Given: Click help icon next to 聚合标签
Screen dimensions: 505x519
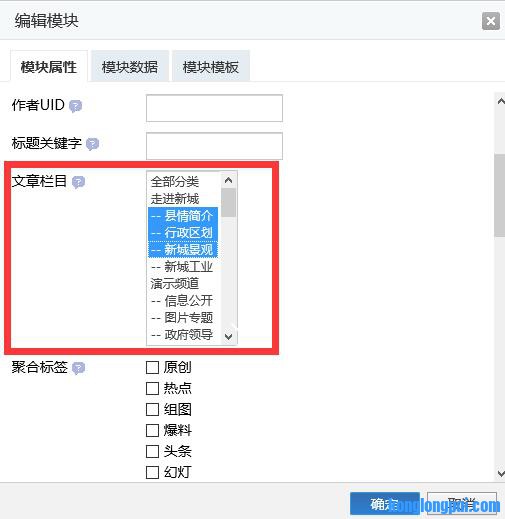Looking at the screenshot, I should point(78,368).
